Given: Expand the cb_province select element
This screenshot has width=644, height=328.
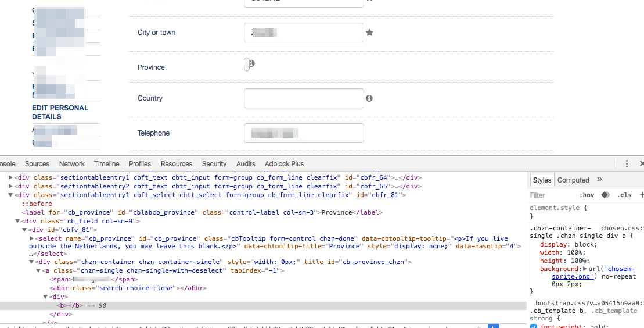Looking at the screenshot, I should 31,238.
